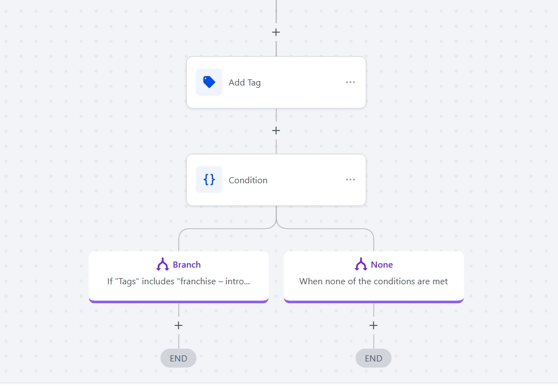Add a step under the Branch path
558x392 pixels.
point(178,325)
